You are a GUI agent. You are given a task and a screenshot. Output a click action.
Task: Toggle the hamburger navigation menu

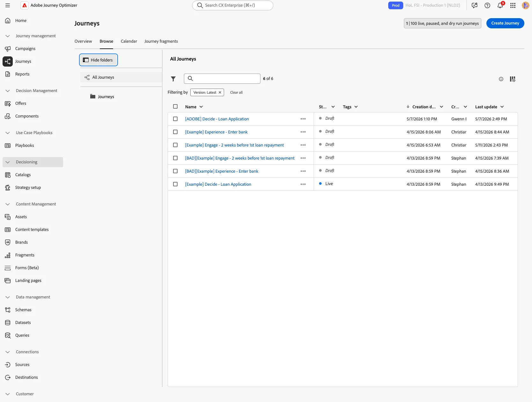(x=8, y=5)
